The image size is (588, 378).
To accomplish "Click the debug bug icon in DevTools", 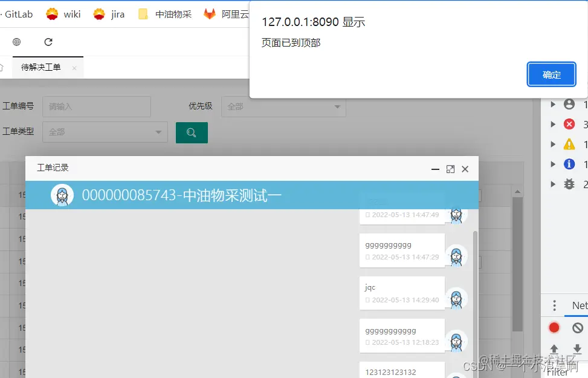I will click(x=569, y=184).
